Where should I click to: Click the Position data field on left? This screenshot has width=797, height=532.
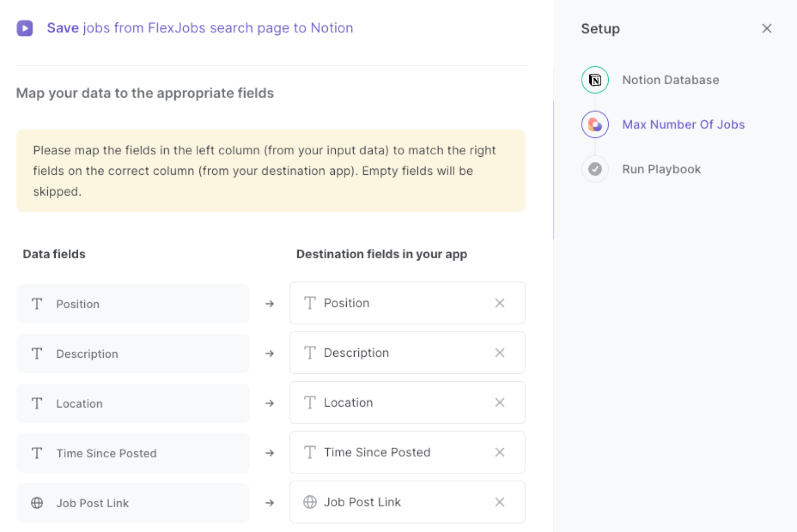133,304
